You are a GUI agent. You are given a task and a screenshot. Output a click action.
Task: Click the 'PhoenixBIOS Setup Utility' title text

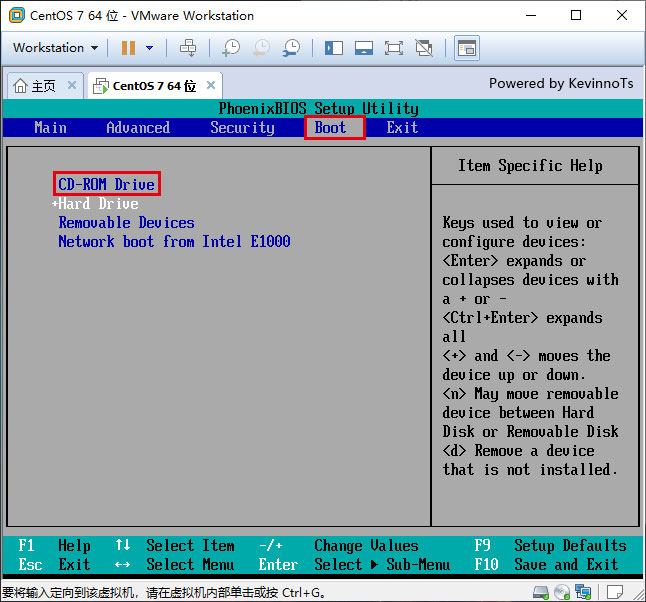click(x=318, y=108)
